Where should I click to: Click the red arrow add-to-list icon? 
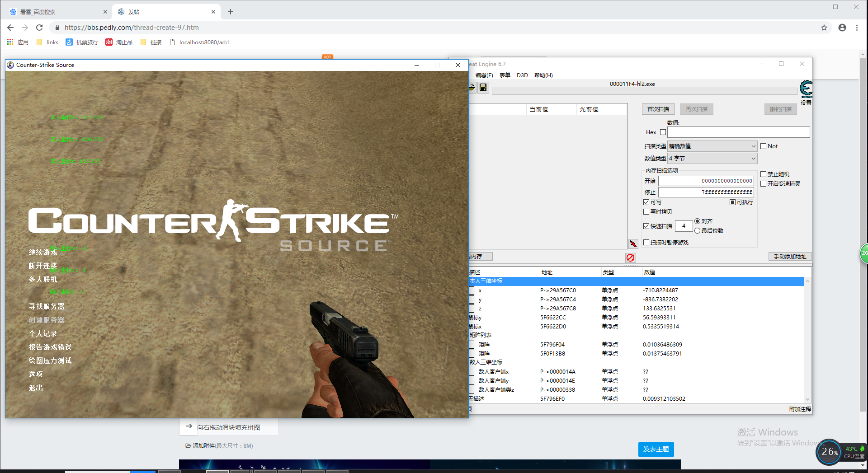(x=633, y=244)
